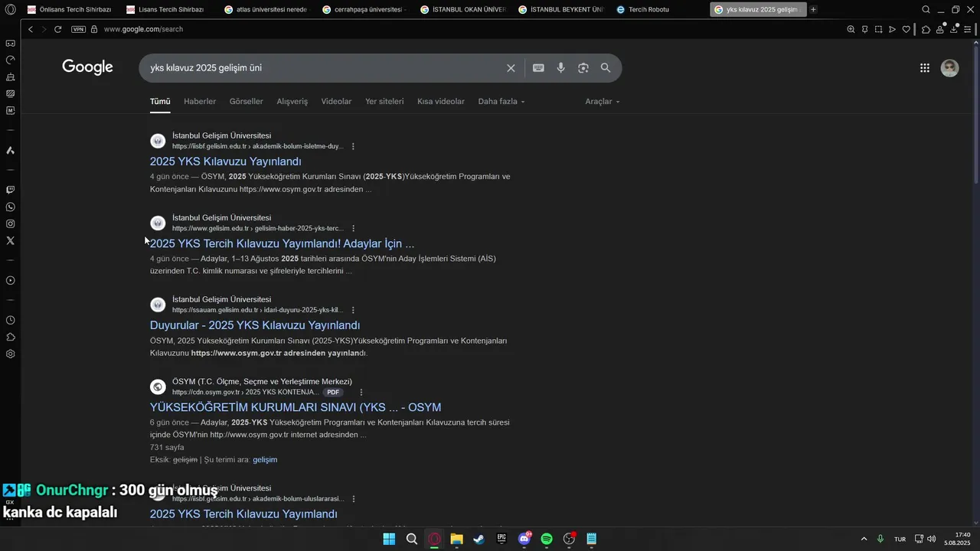Clear the Google search box with X
Viewport: 980px width, 551px height.
(511, 68)
